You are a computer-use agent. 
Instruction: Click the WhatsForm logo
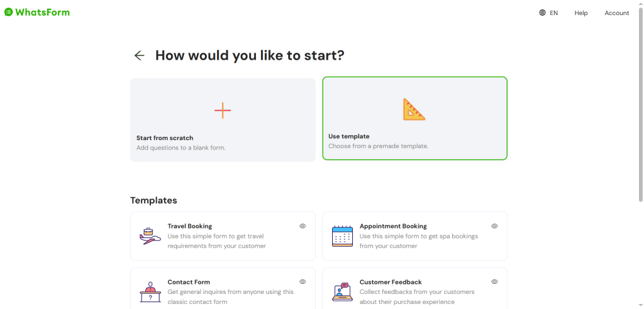click(37, 13)
